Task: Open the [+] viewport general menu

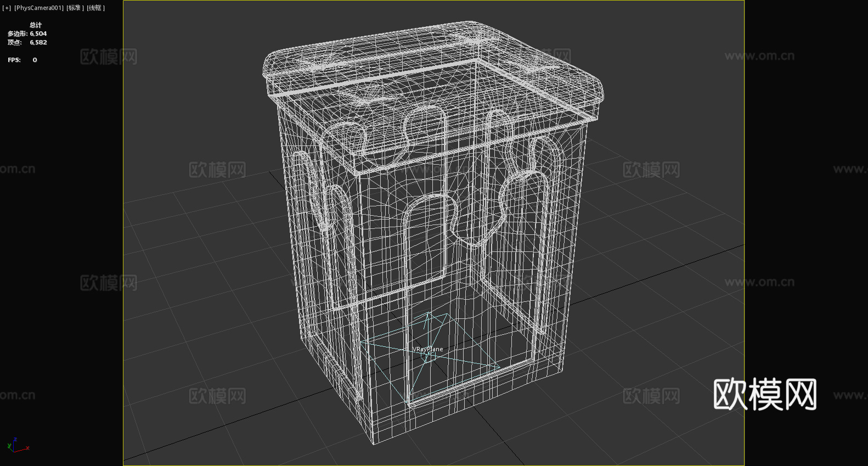Action: coord(7,8)
